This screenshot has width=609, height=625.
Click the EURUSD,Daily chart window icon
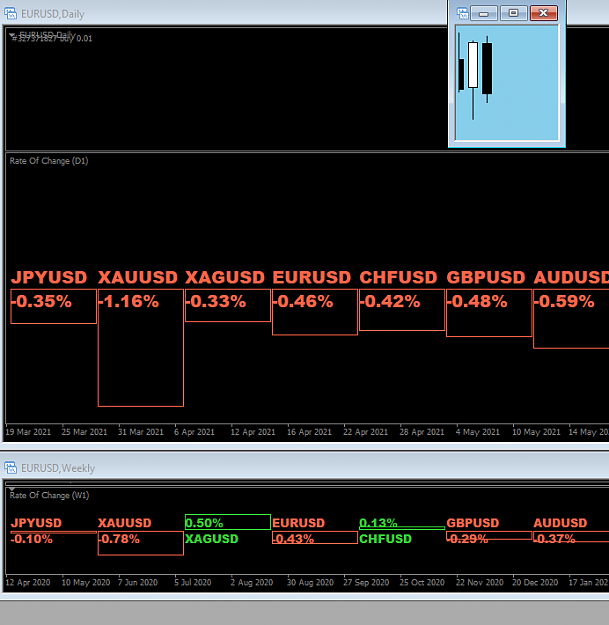(x=11, y=14)
